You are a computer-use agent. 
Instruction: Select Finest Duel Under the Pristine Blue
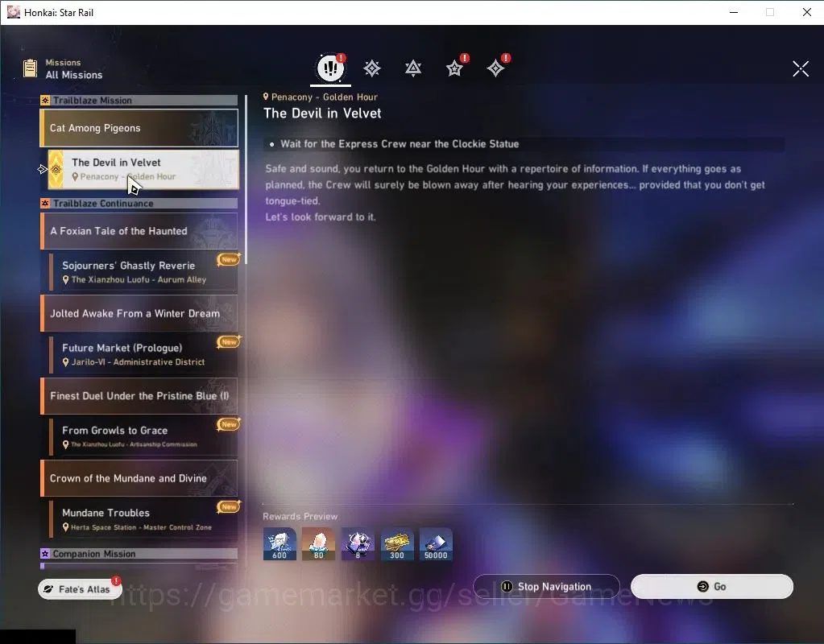click(139, 395)
